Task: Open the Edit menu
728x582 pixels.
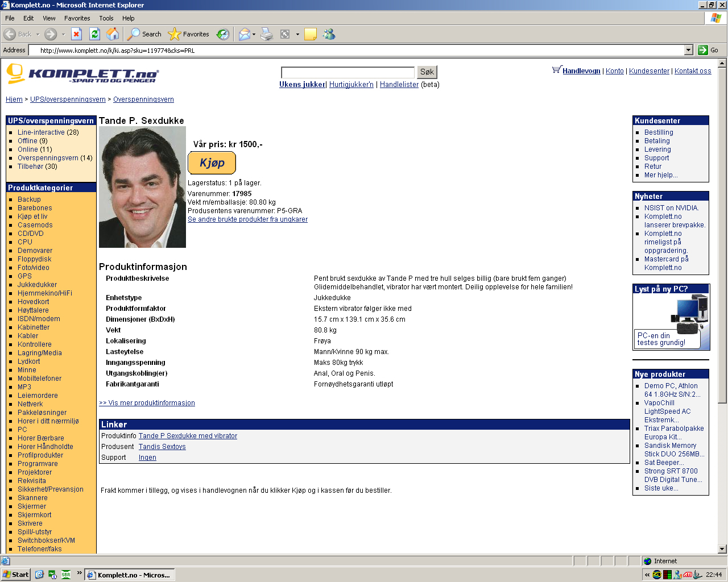Action: [x=28, y=18]
